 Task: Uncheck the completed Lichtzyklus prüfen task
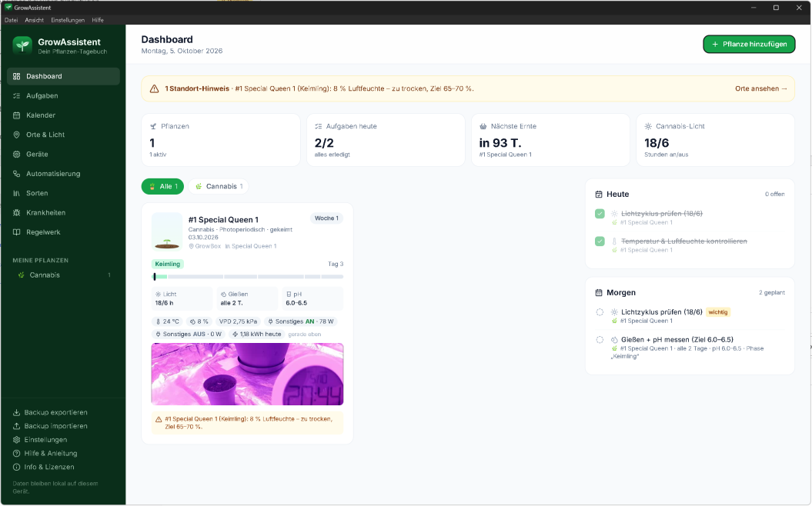click(600, 214)
